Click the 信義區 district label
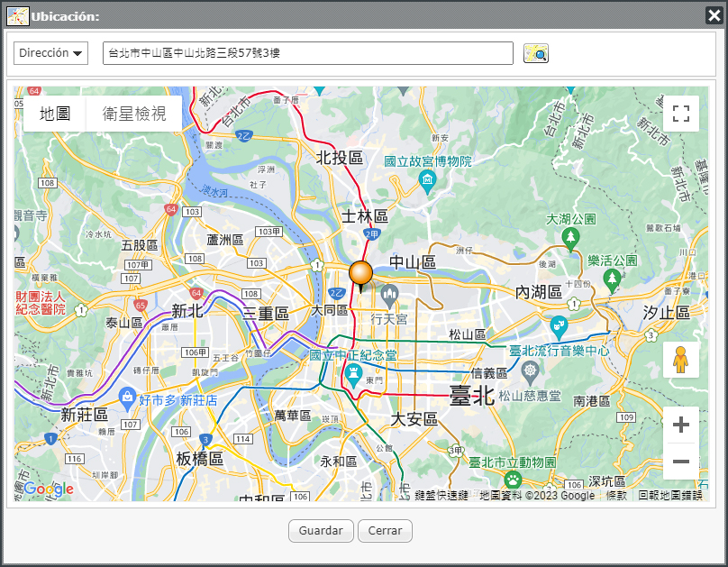The width and height of the screenshot is (728, 567). point(489,373)
